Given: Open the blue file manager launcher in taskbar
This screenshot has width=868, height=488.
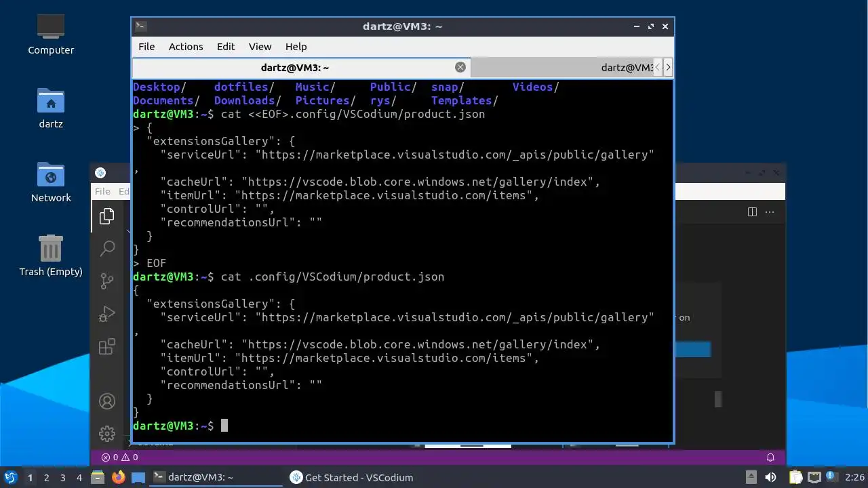Looking at the screenshot, I should 138,478.
